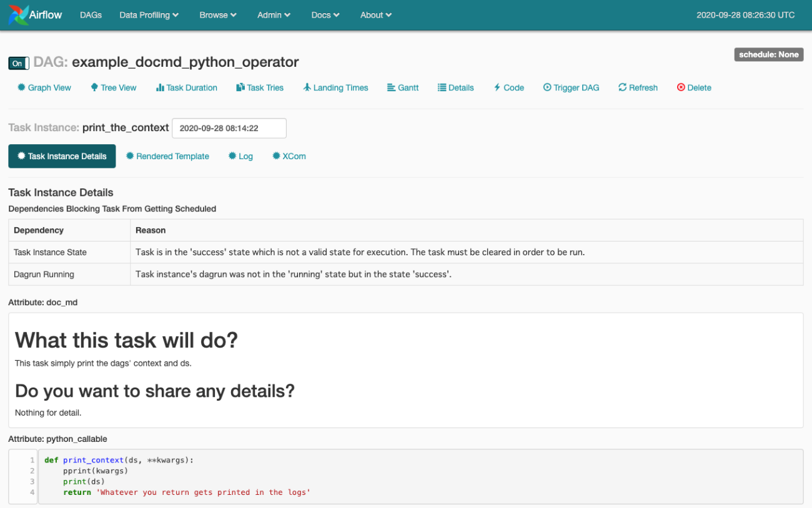Image resolution: width=812 pixels, height=508 pixels.
Task: Click the 'What this task will do?' heading
Action: (x=126, y=340)
